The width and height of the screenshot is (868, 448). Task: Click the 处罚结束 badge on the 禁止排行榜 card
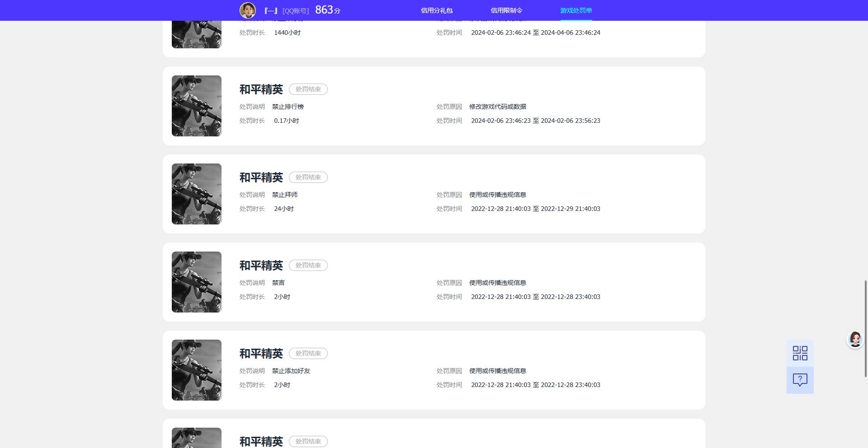click(308, 89)
